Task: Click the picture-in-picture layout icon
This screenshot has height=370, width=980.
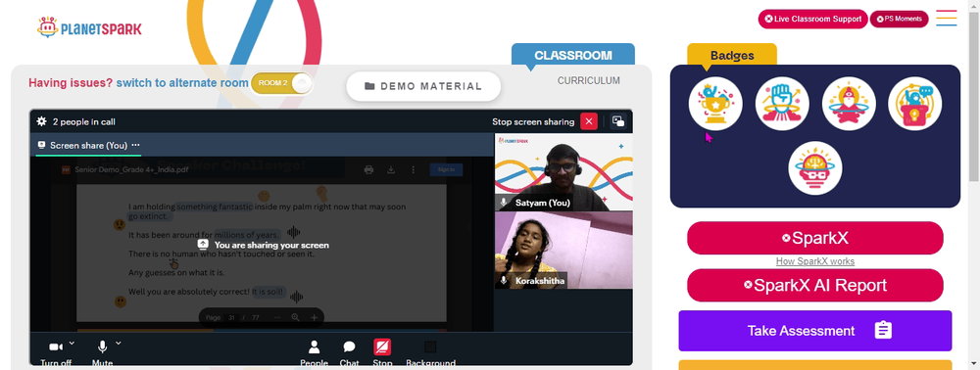Action: 618,121
